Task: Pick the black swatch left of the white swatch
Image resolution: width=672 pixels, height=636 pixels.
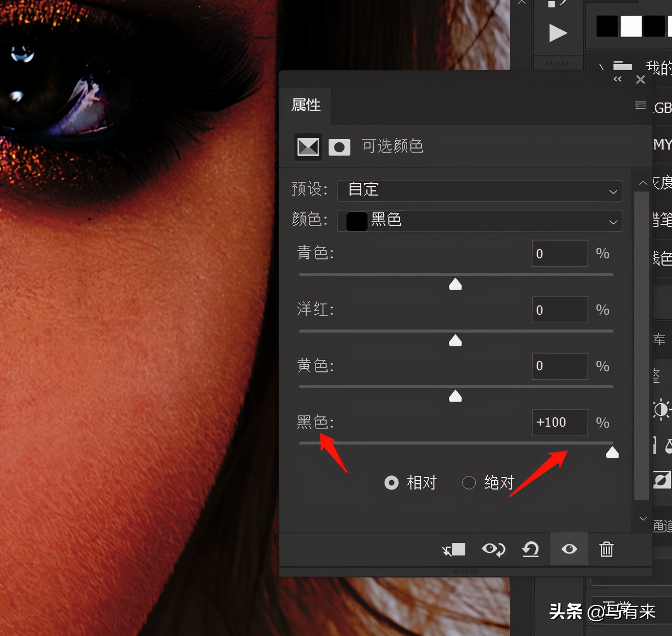Action: pos(607,26)
